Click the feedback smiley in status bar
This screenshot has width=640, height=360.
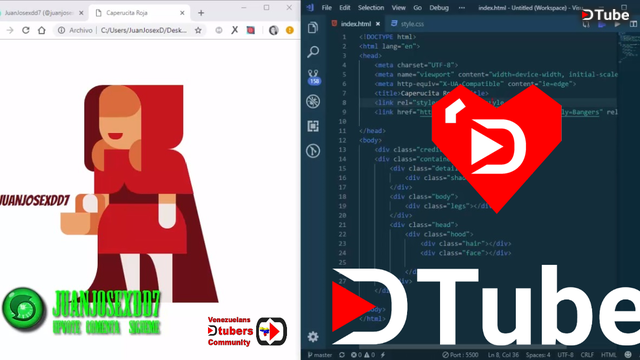[628, 355]
